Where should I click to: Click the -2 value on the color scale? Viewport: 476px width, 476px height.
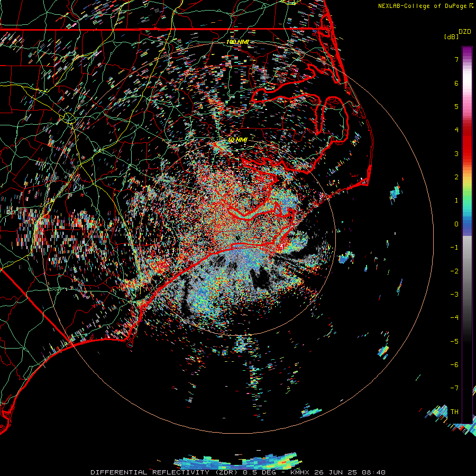click(x=454, y=271)
